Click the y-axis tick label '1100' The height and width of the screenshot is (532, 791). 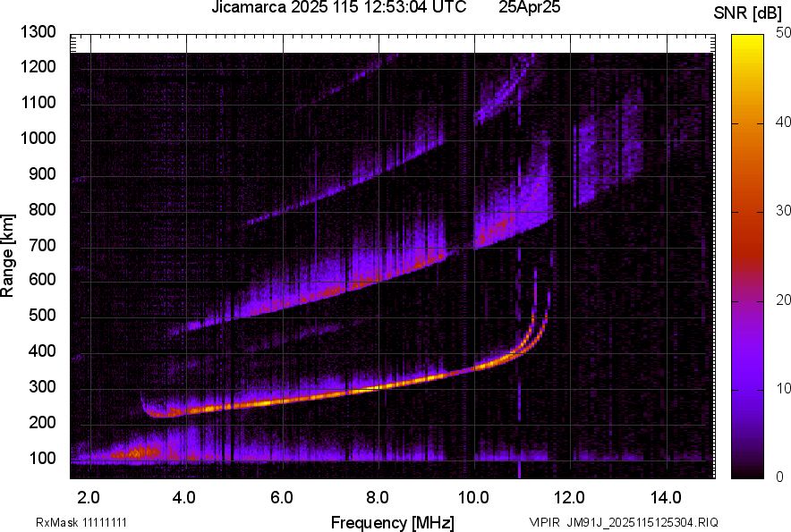pyautogui.click(x=38, y=102)
